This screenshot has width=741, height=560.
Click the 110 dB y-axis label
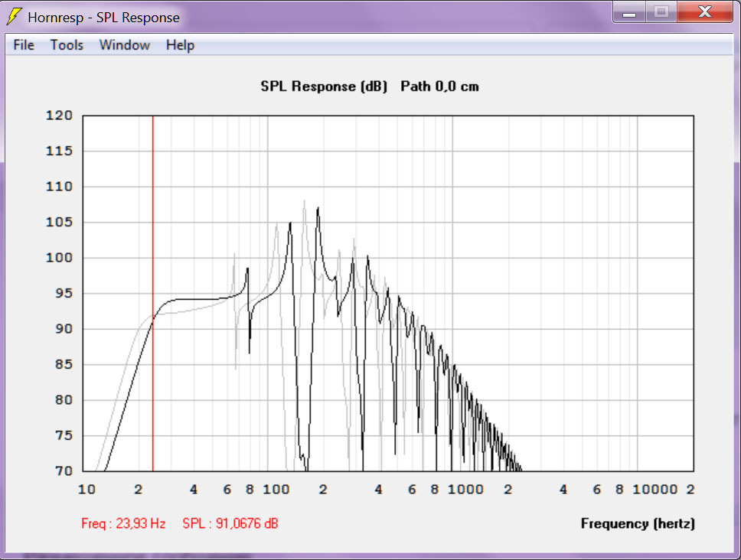point(59,187)
